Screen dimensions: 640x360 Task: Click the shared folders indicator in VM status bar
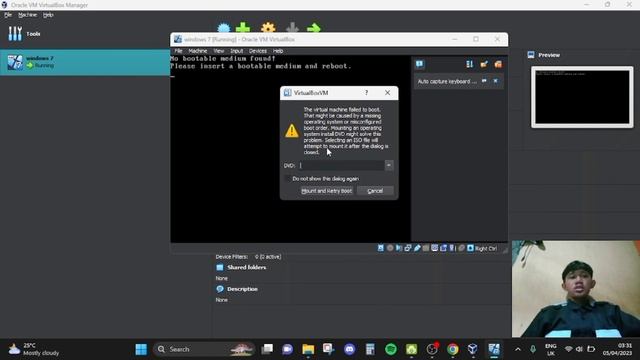point(426,248)
